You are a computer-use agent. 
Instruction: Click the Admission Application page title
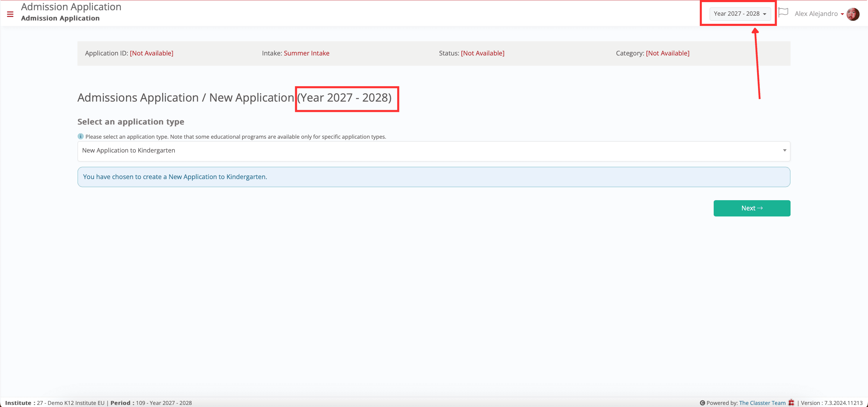click(x=71, y=7)
